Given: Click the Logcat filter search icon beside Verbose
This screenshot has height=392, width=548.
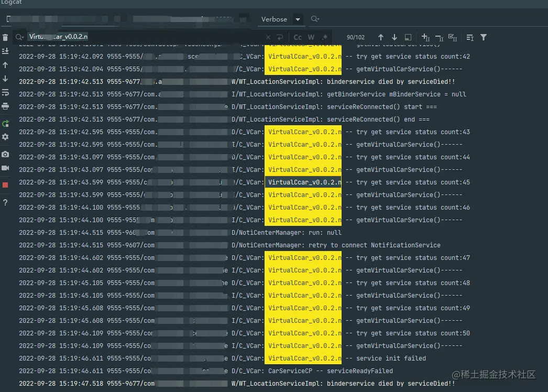Looking at the screenshot, I should pos(315,19).
